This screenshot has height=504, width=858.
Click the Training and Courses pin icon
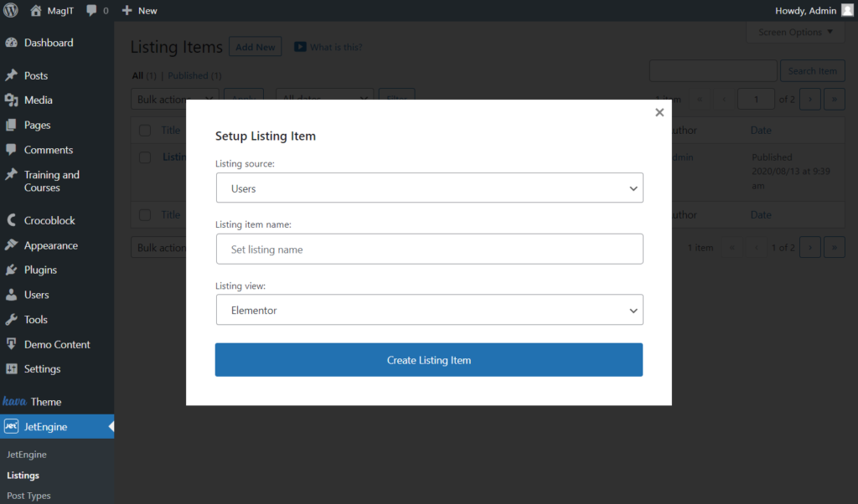tap(11, 175)
